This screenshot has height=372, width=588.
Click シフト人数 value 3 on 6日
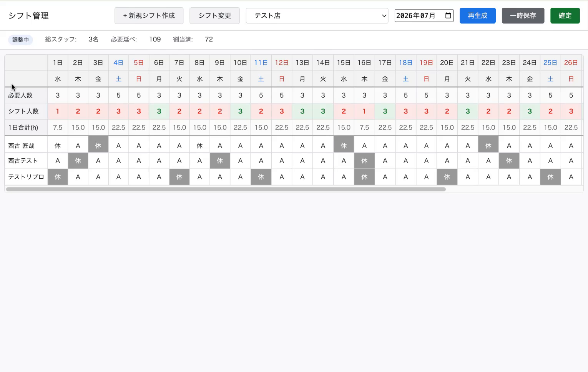tap(159, 111)
